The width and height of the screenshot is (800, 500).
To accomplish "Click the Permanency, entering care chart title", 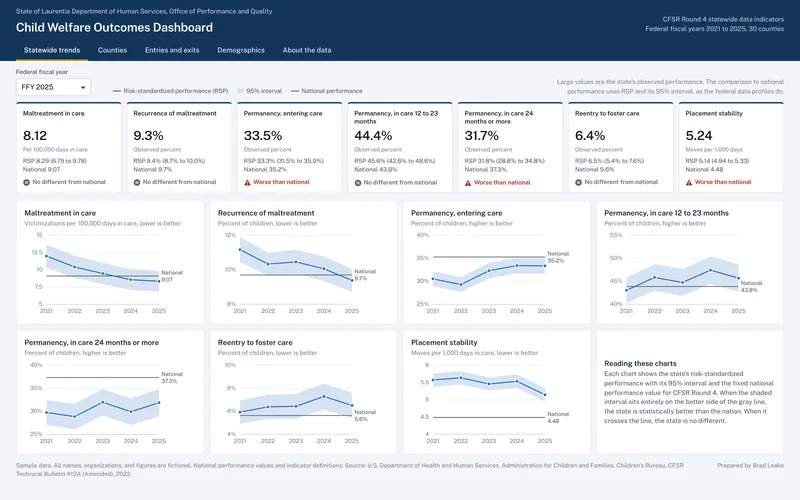I will click(457, 213).
